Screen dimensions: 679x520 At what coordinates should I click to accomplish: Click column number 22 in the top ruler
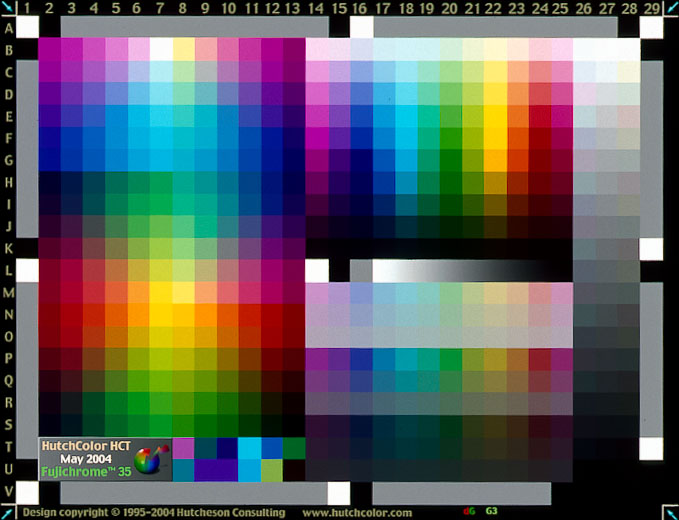click(x=493, y=8)
